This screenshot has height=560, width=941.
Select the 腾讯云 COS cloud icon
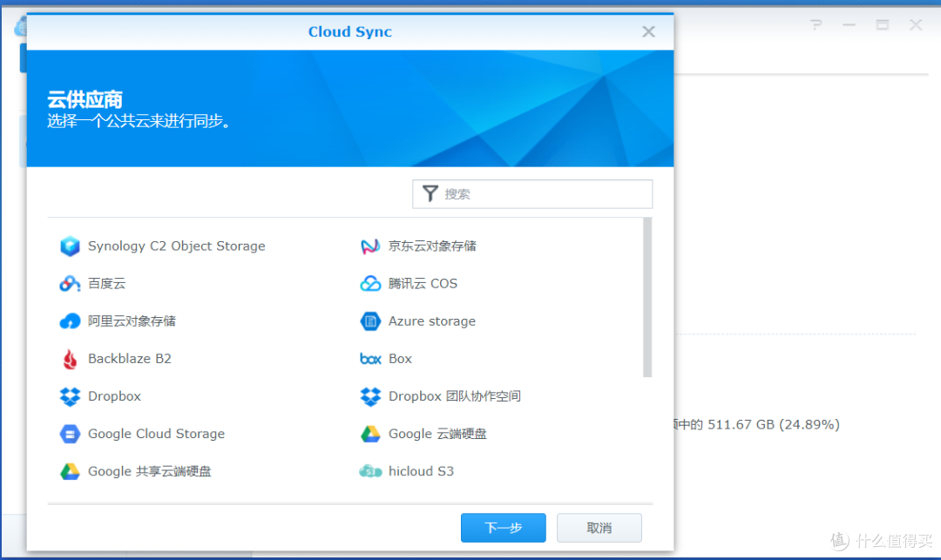370,284
